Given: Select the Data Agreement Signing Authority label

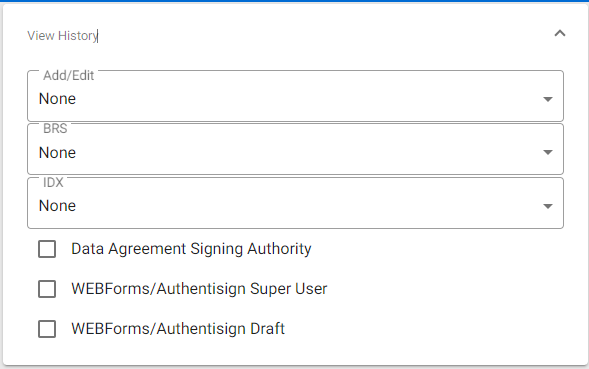Looking at the screenshot, I should pos(191,249).
